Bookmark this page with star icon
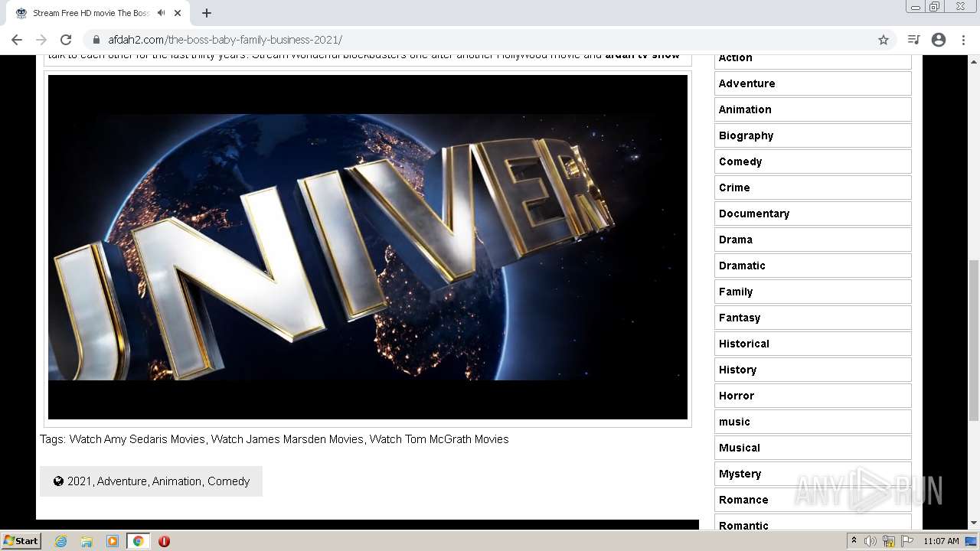This screenshot has width=980, height=551. tap(884, 40)
